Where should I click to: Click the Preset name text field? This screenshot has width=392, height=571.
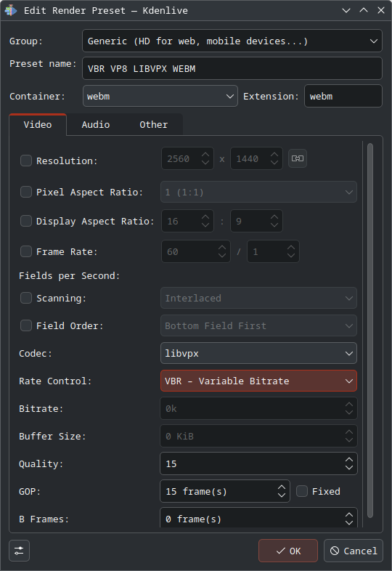coord(232,68)
